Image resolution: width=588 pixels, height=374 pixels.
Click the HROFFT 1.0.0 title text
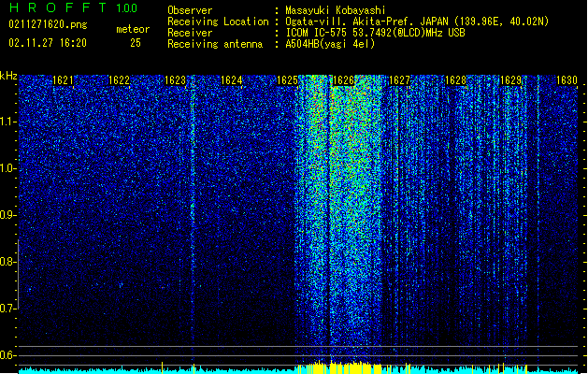point(73,7)
